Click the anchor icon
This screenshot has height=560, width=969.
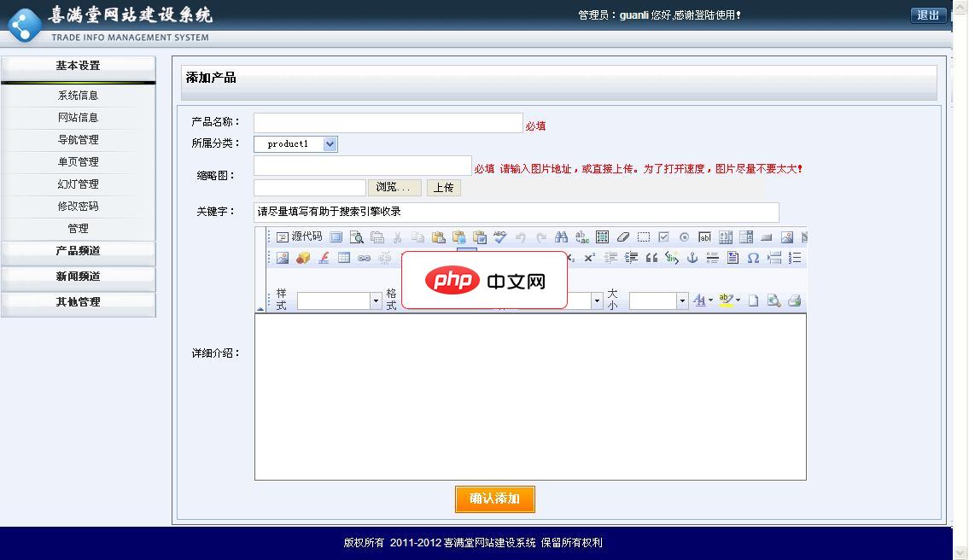point(692,258)
